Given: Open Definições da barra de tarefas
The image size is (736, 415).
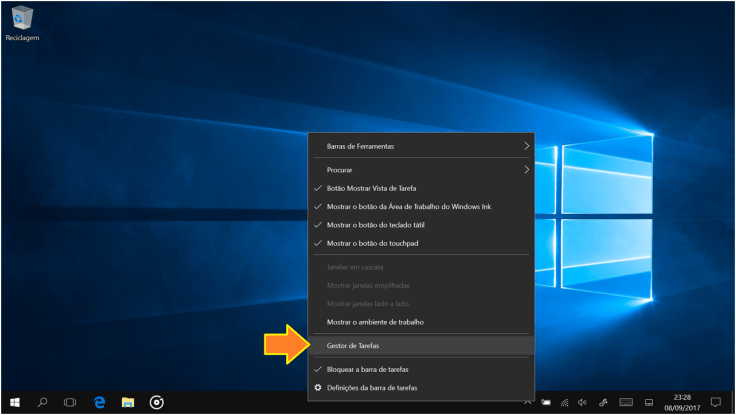Looking at the screenshot, I should pos(371,387).
